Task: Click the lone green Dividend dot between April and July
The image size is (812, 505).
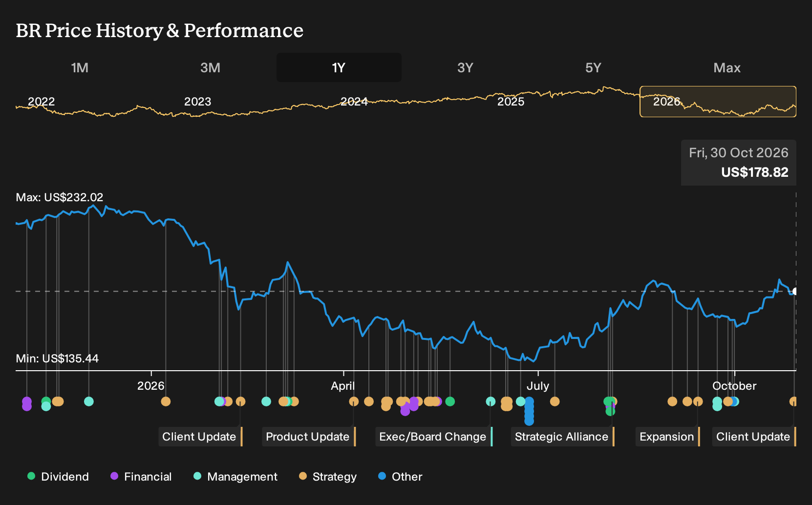Action: tap(450, 401)
